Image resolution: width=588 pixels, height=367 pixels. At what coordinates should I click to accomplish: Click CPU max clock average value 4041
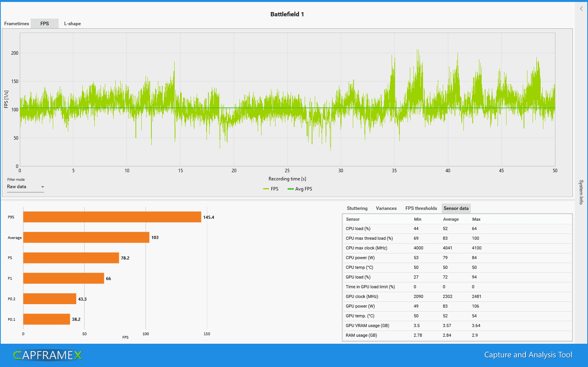tap(448, 248)
